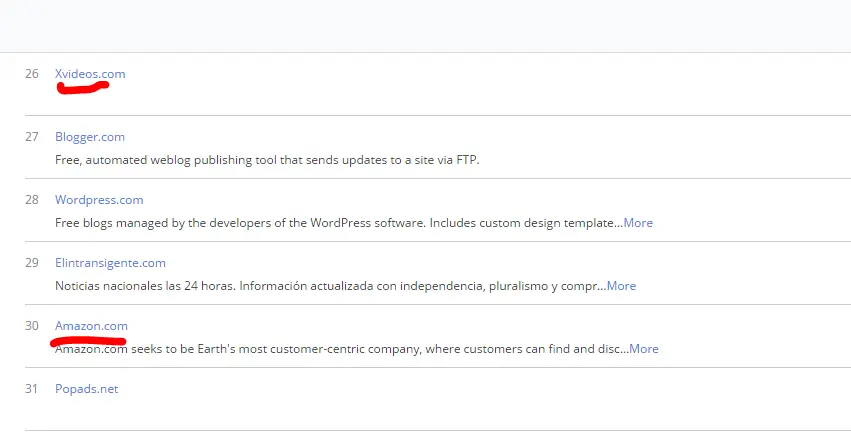Image resolution: width=851 pixels, height=440 pixels.
Task: Click the Elintransigente.com link
Action: [110, 263]
